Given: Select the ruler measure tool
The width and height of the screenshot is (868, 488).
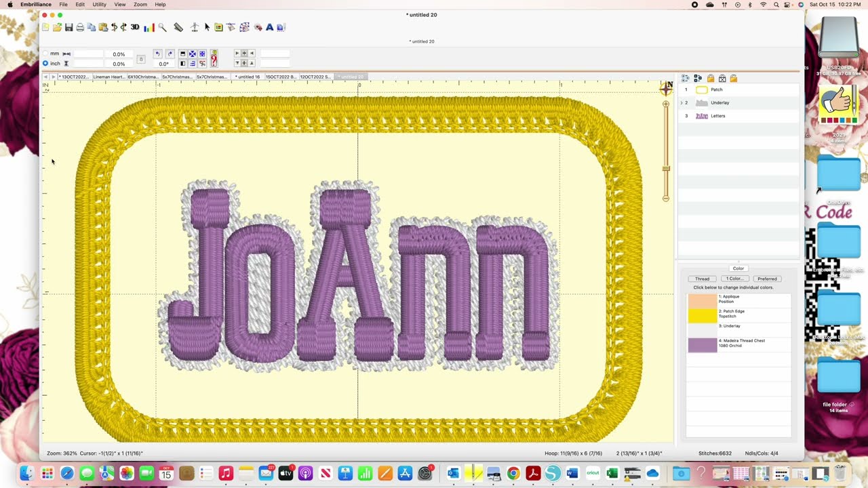Looking at the screenshot, I should click(178, 27).
